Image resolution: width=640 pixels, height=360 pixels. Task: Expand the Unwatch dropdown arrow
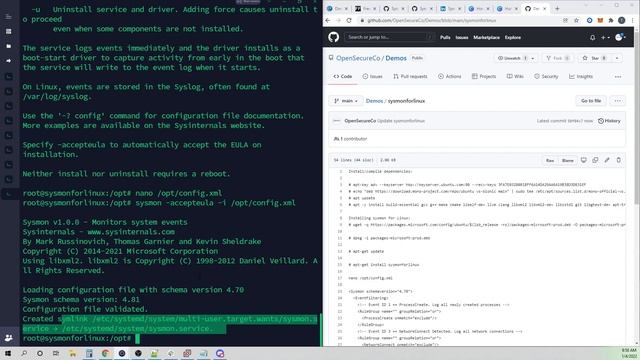533,58
